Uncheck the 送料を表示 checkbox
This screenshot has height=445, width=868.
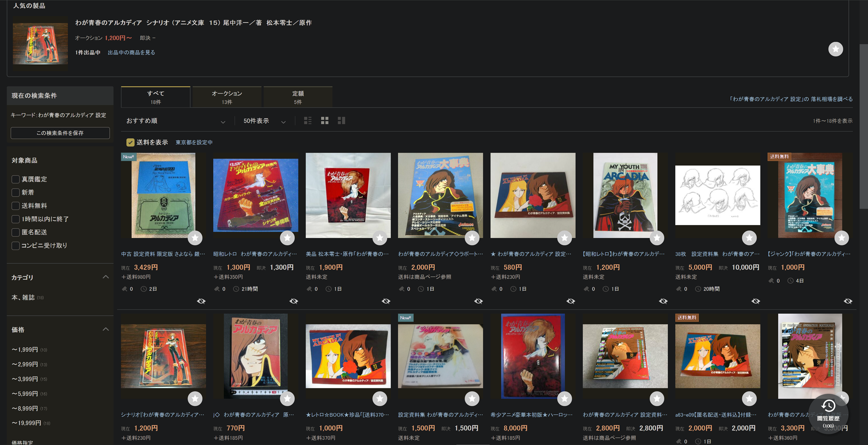130,142
